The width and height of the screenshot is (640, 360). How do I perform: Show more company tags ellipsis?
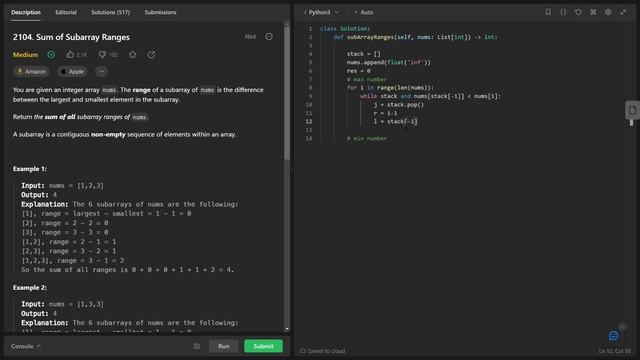tap(101, 71)
